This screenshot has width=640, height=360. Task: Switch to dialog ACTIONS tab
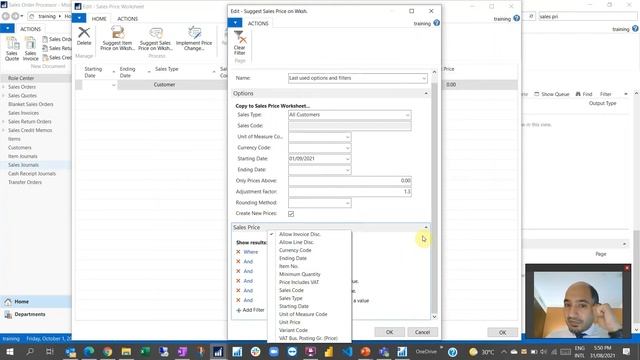258,23
